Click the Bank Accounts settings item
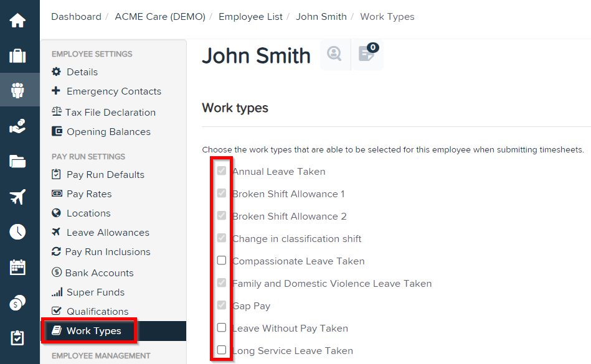This screenshot has height=364, width=591. [x=100, y=273]
